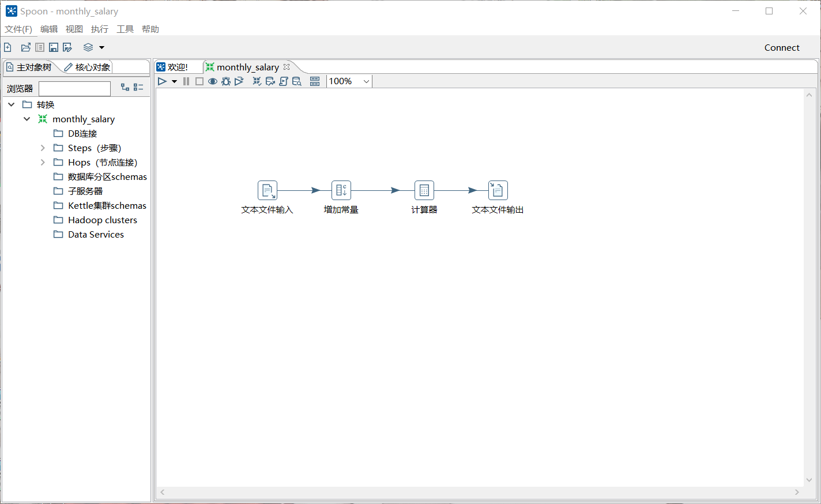This screenshot has height=504, width=821.
Task: Expand all tree nodes icon
Action: click(125, 87)
